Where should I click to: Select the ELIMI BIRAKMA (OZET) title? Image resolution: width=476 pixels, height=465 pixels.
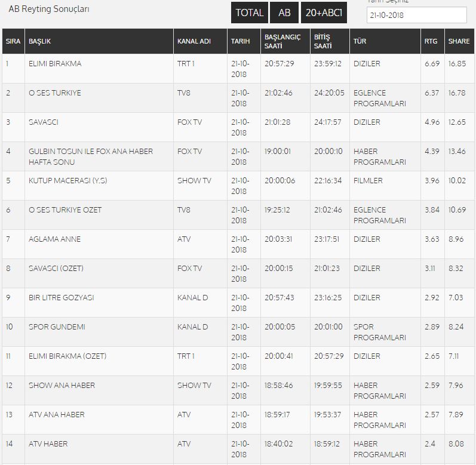[x=67, y=356]
